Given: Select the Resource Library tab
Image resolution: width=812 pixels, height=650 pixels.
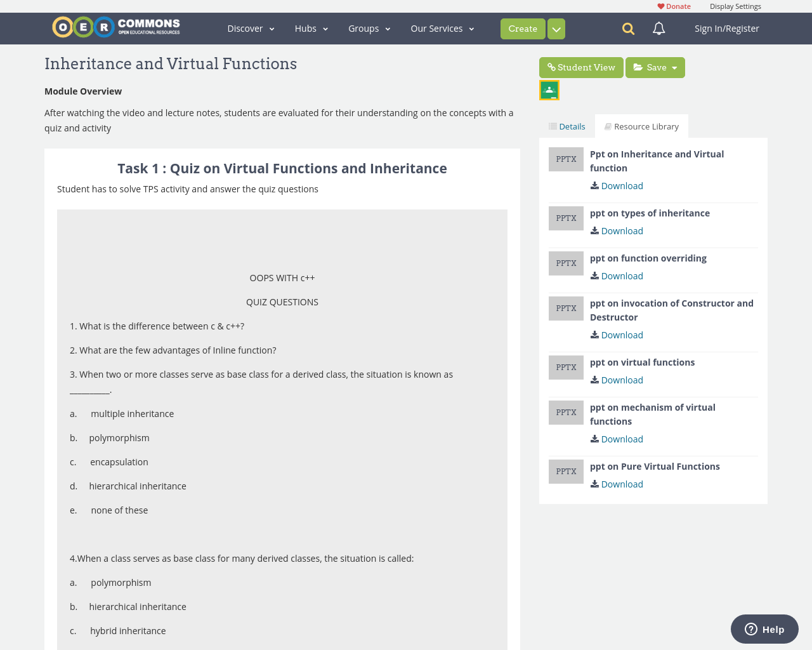Looking at the screenshot, I should pos(641,126).
